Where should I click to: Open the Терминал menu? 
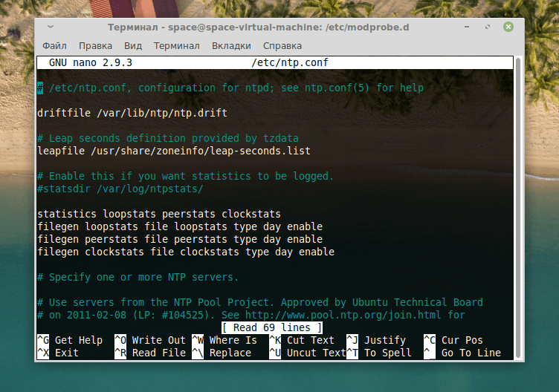click(x=177, y=46)
